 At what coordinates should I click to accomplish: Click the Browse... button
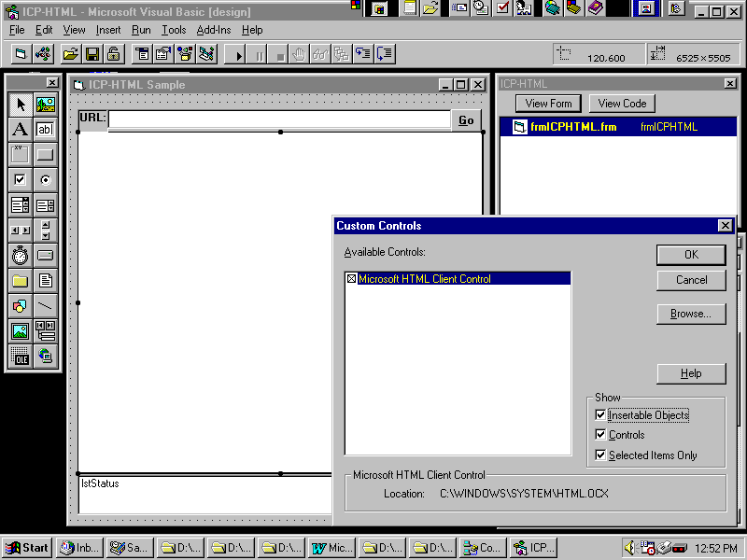coord(691,315)
